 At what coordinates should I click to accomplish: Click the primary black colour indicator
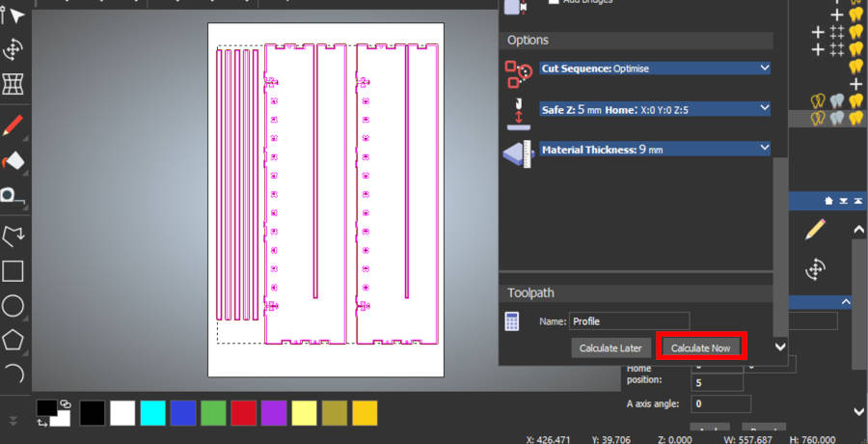pyautogui.click(x=46, y=408)
